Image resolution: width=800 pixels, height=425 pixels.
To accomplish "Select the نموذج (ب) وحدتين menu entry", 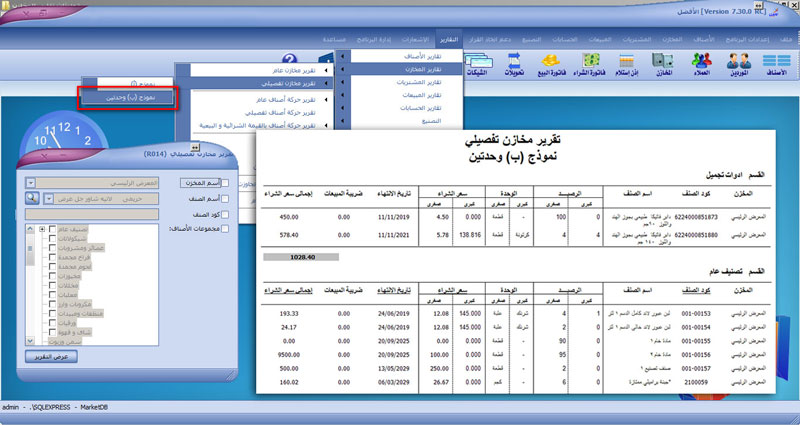I will point(128,97).
